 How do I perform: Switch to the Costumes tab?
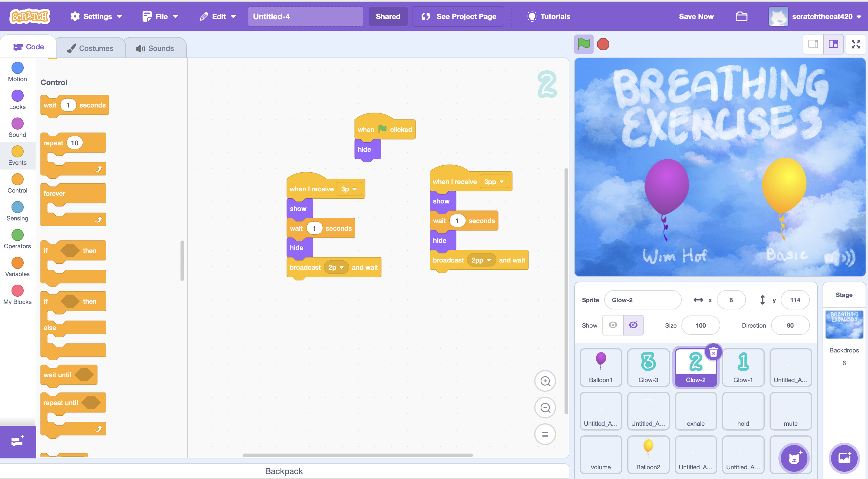(90, 48)
